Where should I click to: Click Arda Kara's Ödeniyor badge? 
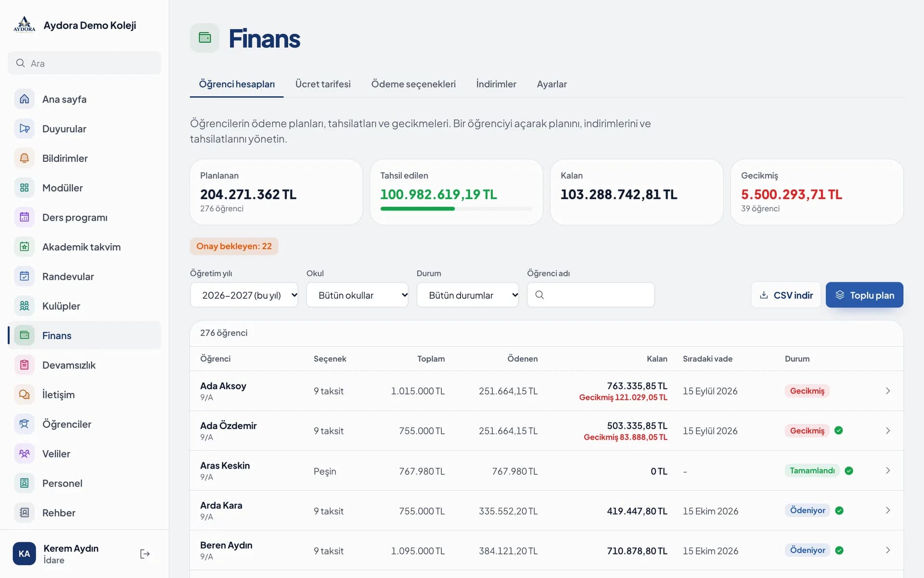(x=808, y=511)
